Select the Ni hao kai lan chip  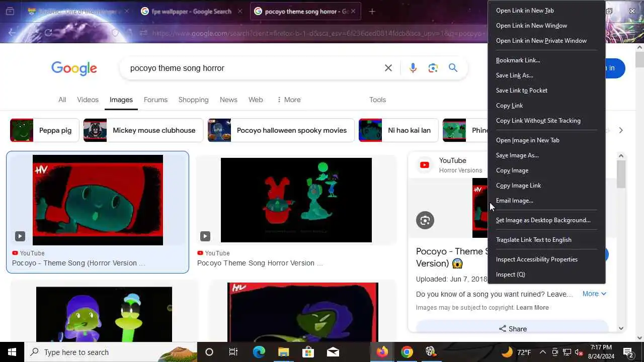click(398, 130)
